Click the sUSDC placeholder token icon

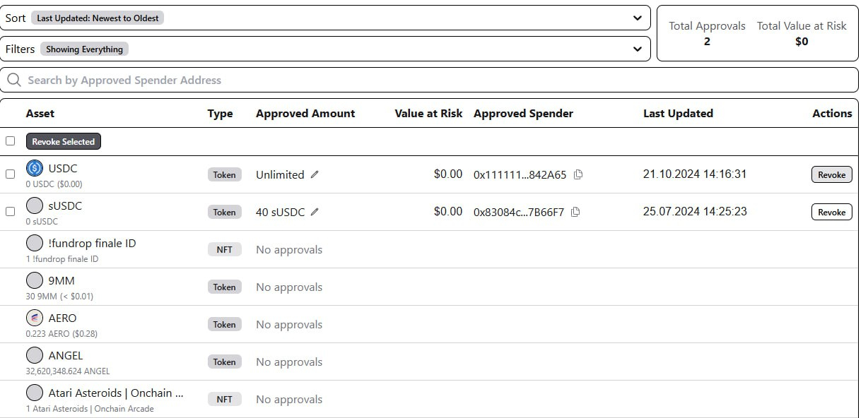tap(35, 206)
